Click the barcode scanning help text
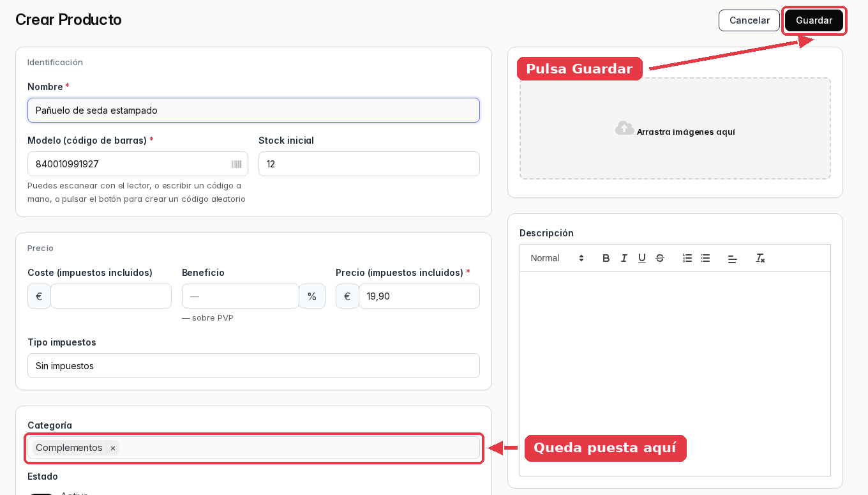This screenshot has width=868, height=495. click(137, 192)
